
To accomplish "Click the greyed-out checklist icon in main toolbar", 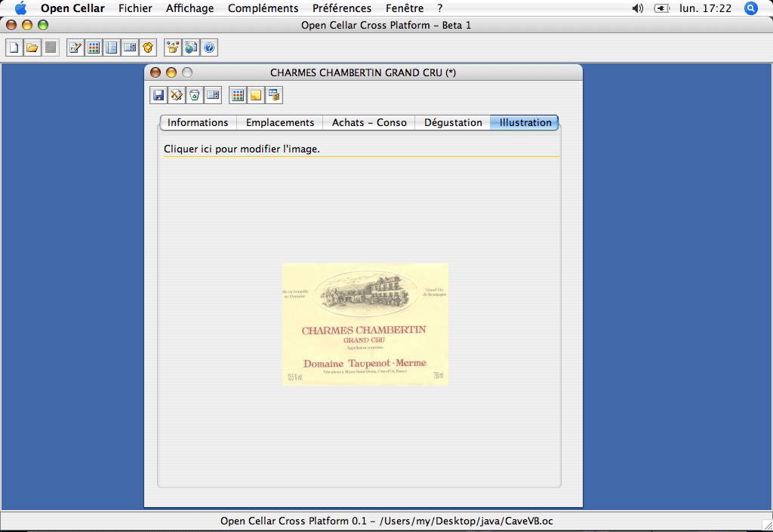I will (x=51, y=48).
